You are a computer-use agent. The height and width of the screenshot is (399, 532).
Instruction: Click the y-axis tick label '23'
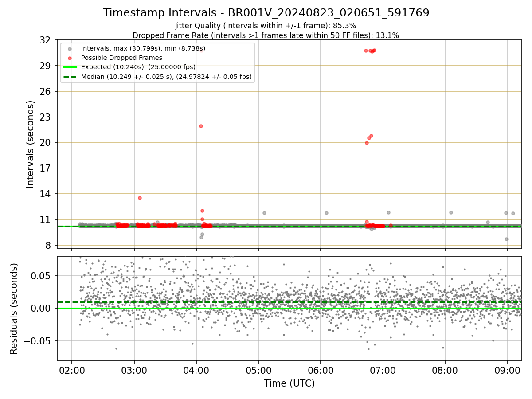tap(45, 117)
